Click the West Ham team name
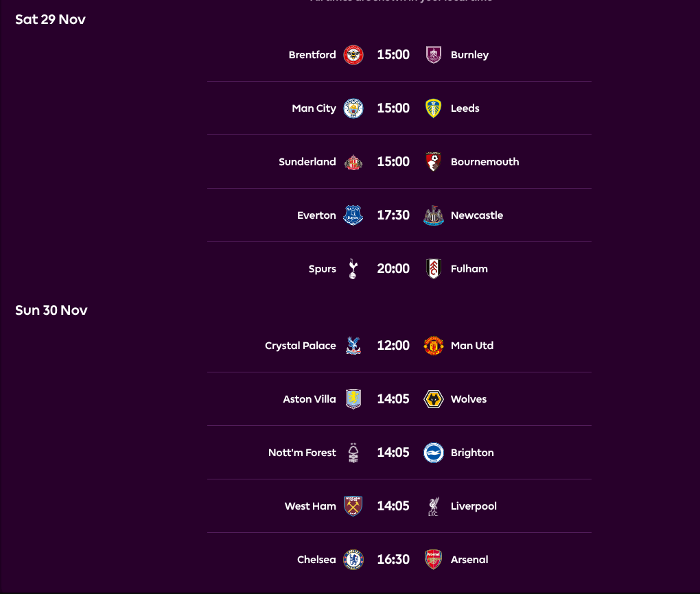 [x=310, y=506]
